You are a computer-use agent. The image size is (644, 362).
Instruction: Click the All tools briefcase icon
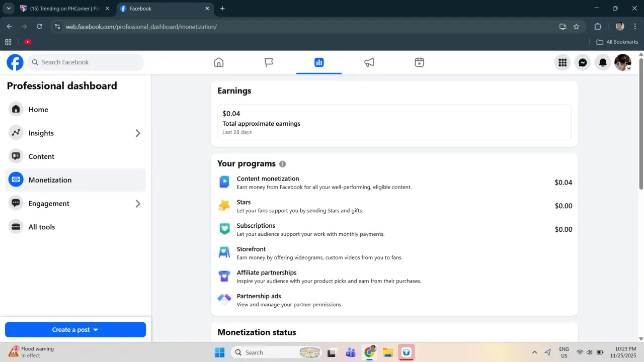coord(16,227)
